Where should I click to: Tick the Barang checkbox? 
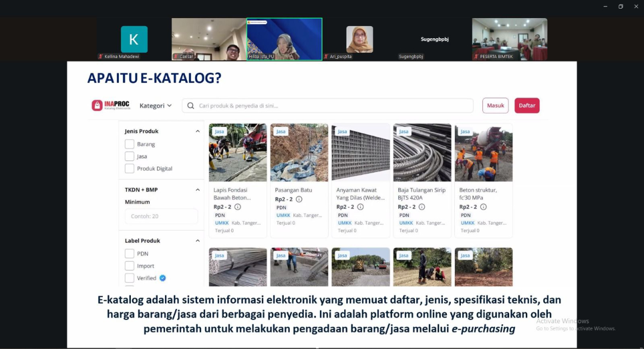click(x=129, y=144)
